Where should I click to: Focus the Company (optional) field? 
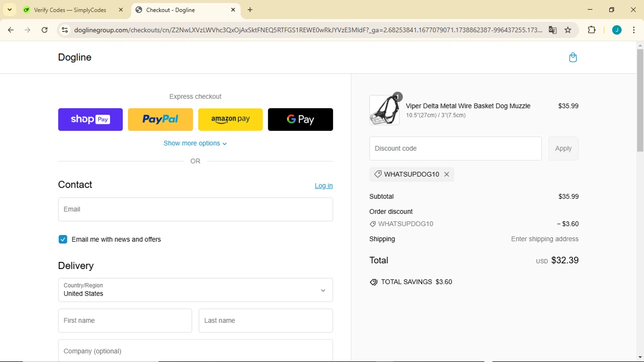pyautogui.click(x=195, y=351)
